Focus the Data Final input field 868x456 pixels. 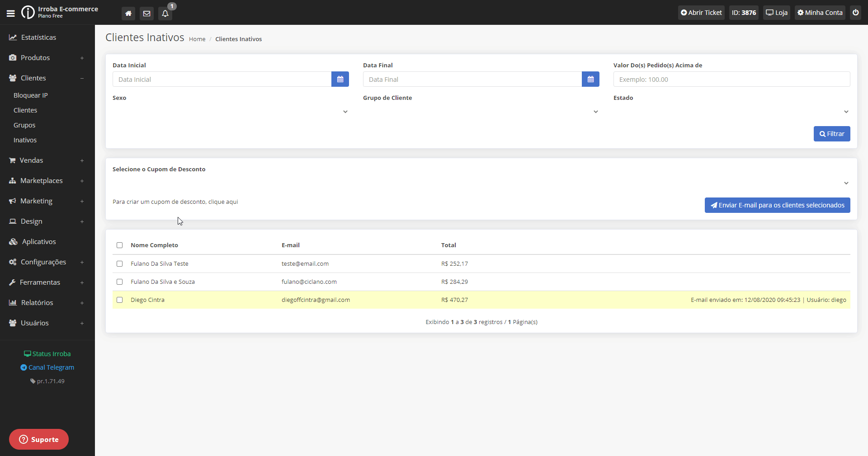point(472,79)
